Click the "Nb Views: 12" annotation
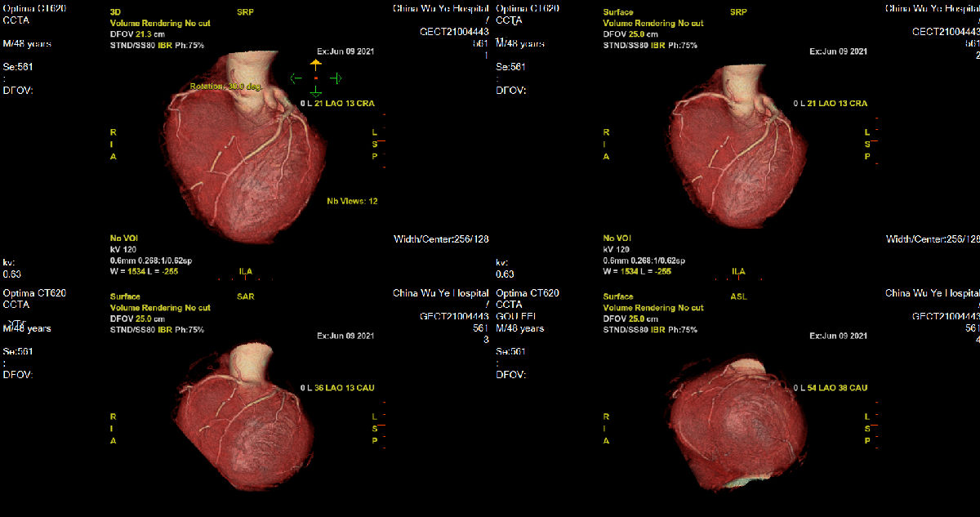The width and height of the screenshot is (980, 517). pyautogui.click(x=352, y=201)
